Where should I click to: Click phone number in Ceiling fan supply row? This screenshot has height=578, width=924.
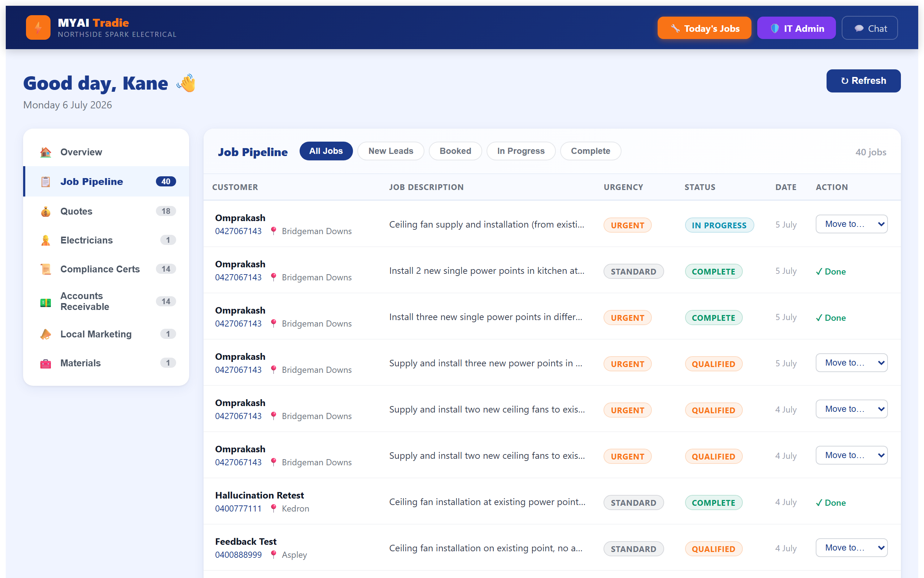[238, 230]
